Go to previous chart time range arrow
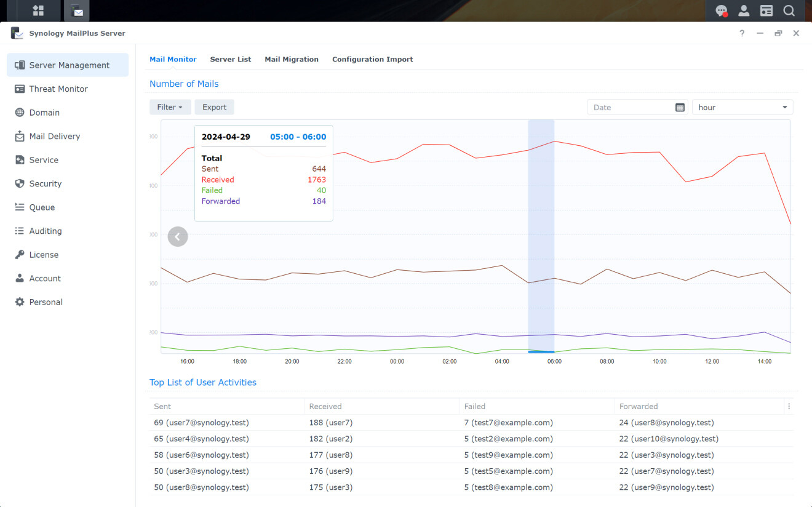Viewport: 812px width, 507px height. tap(178, 237)
